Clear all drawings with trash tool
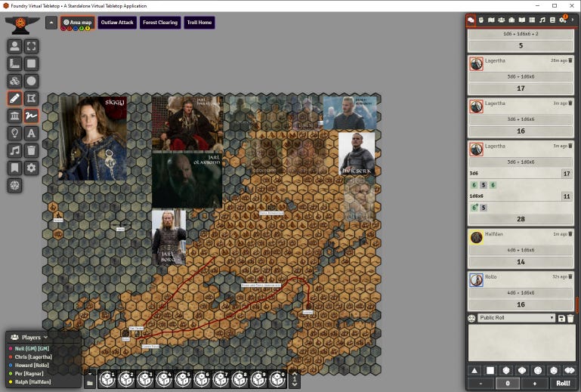This screenshot has width=581, height=392. [32, 150]
